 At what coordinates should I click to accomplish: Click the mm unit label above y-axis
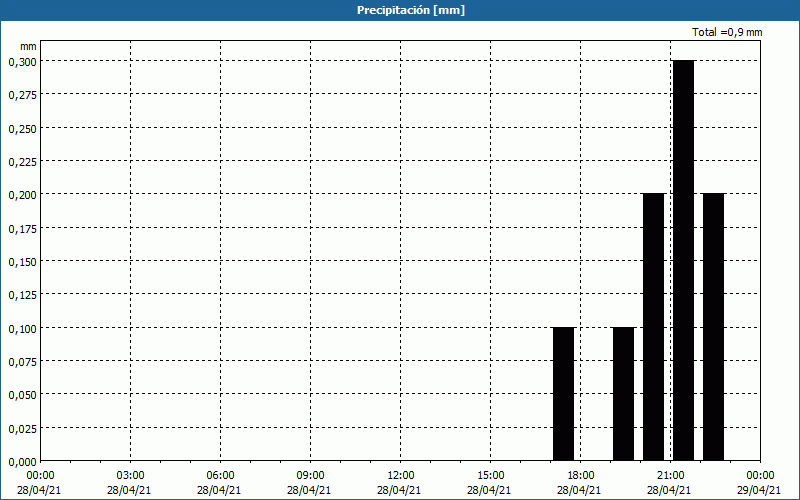pyautogui.click(x=28, y=46)
